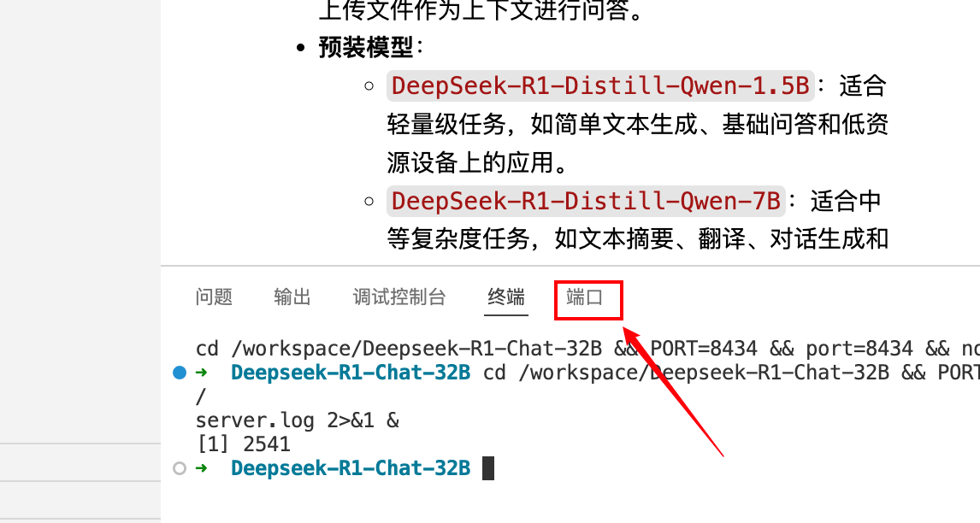Open the 端口 tab in the panel

[585, 297]
